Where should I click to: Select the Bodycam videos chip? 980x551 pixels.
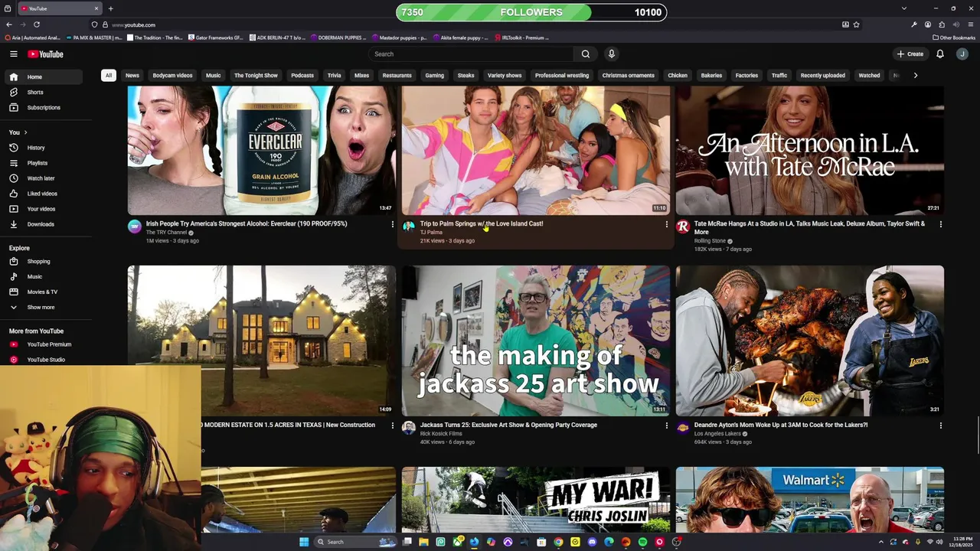pyautogui.click(x=172, y=75)
